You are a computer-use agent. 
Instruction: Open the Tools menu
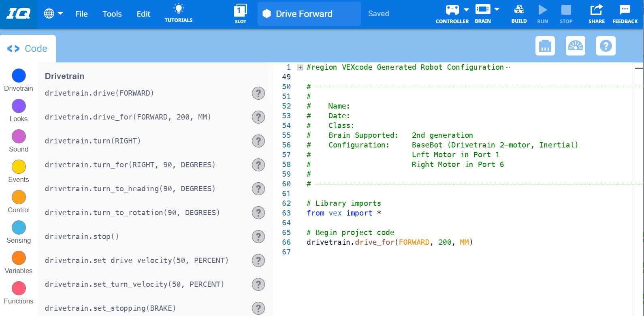click(x=112, y=14)
